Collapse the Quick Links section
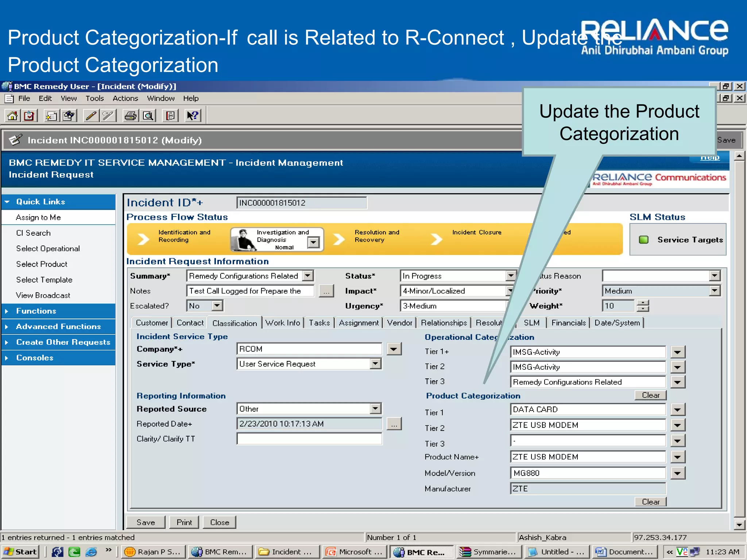This screenshot has height=560, width=747. [x=7, y=202]
